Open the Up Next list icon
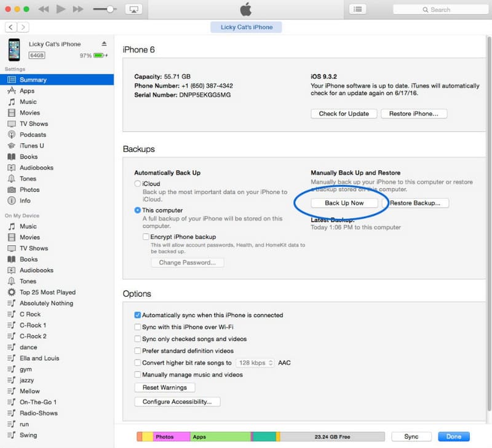Viewport: 492px width, 448px height. tap(357, 9)
